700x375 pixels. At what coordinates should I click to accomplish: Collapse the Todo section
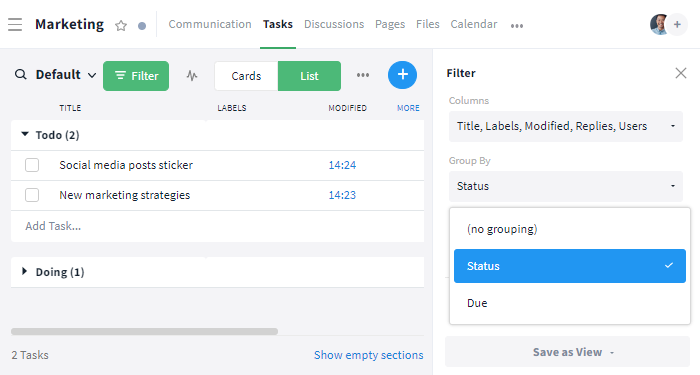tap(25, 134)
